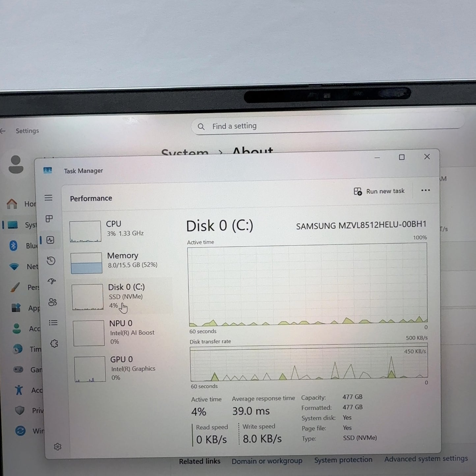Screen dimensions: 476x476
Task: Open Task Manager hamburger navigation menu
Action: pyautogui.click(x=48, y=198)
